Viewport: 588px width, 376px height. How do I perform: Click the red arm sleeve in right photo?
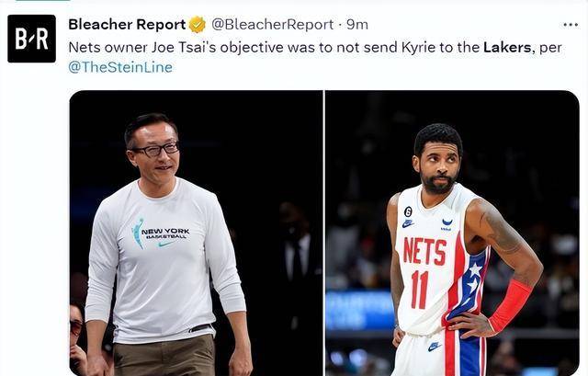click(x=511, y=306)
